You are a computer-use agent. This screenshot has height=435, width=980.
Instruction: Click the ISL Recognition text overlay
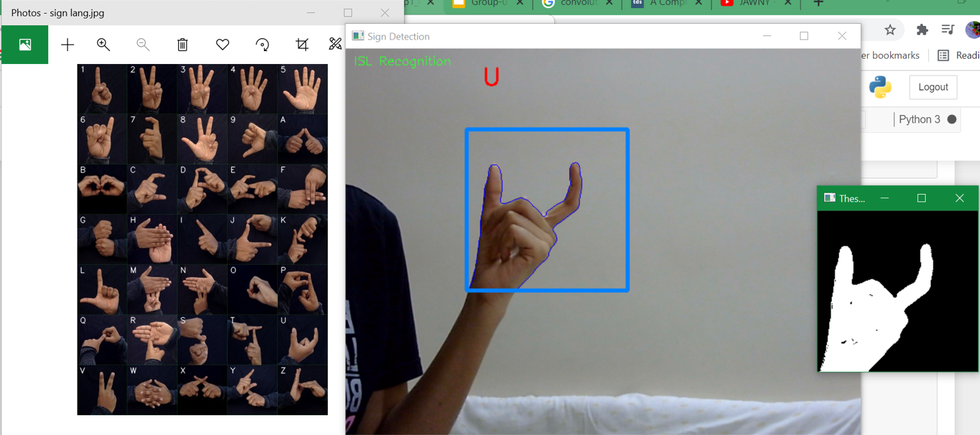coord(403,61)
